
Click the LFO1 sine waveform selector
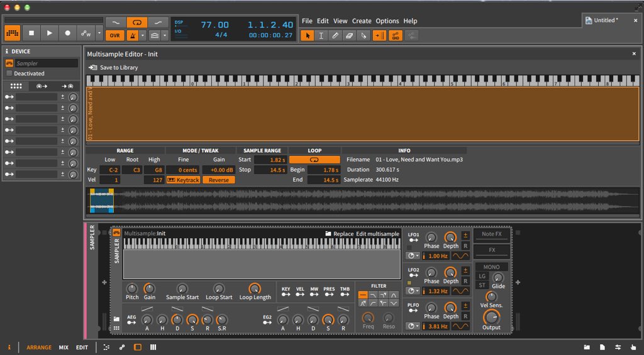click(460, 256)
